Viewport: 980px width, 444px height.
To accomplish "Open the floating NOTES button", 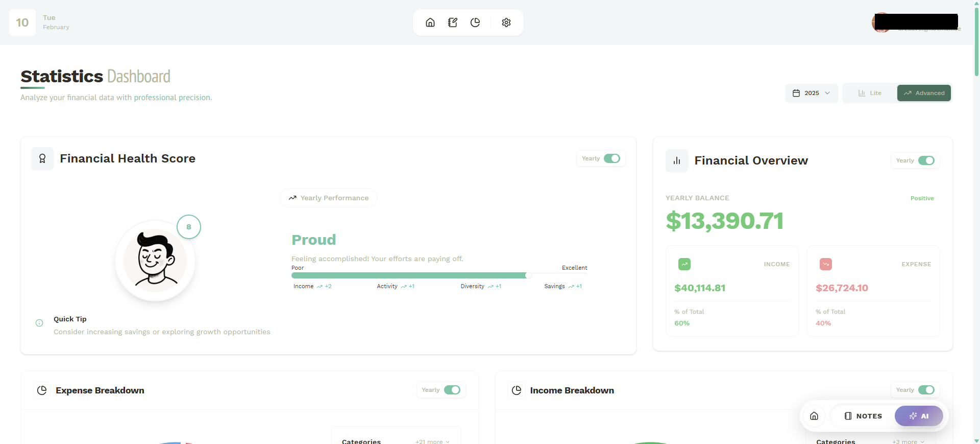I will 863,416.
